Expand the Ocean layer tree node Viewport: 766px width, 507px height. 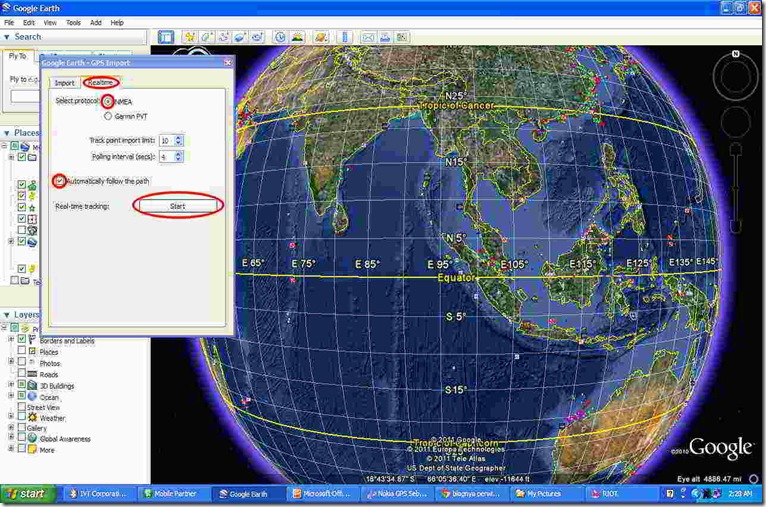click(x=11, y=396)
